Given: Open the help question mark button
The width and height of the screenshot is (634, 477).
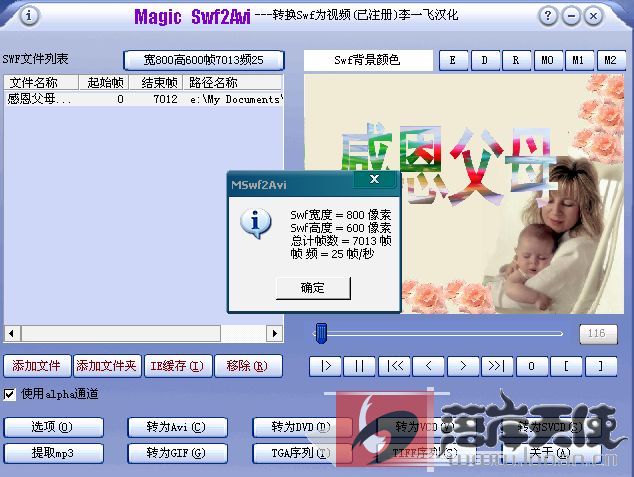Looking at the screenshot, I should (548, 16).
